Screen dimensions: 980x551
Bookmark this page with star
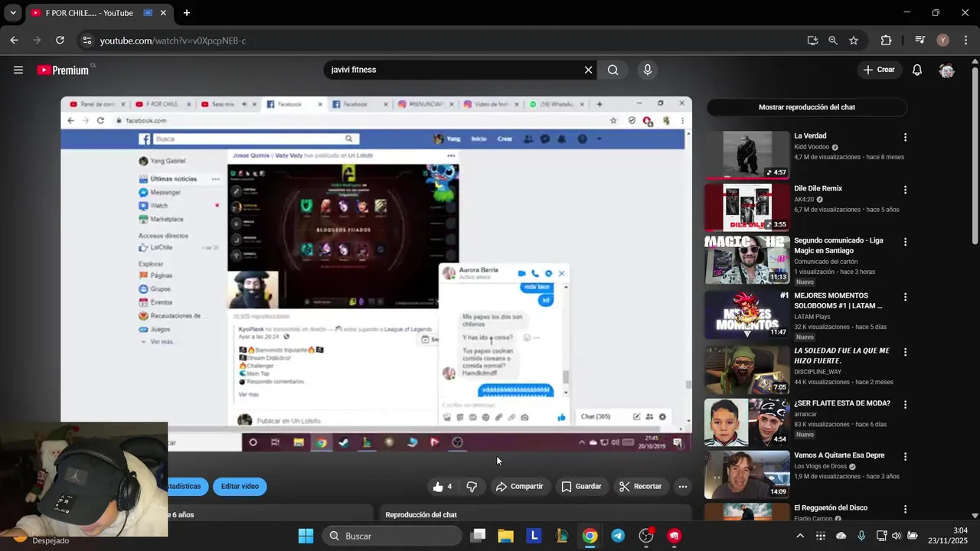coord(854,41)
